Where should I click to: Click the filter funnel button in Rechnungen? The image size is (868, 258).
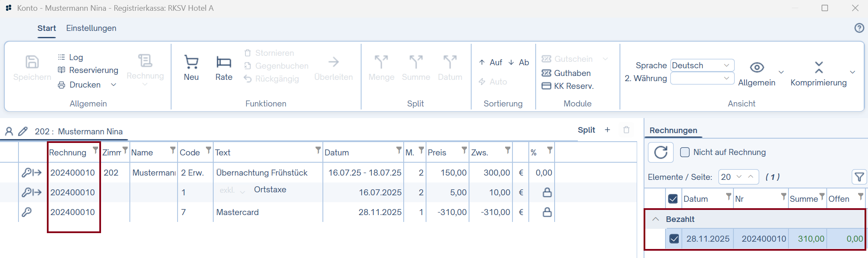tap(859, 177)
